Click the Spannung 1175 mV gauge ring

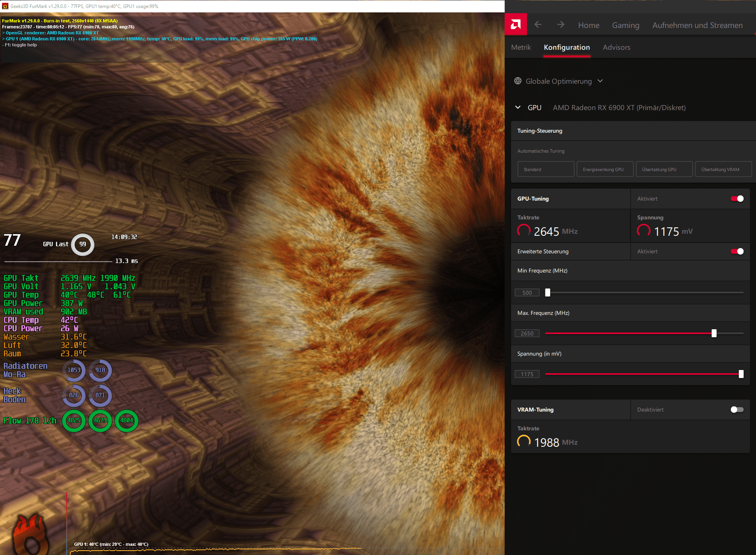[644, 231]
